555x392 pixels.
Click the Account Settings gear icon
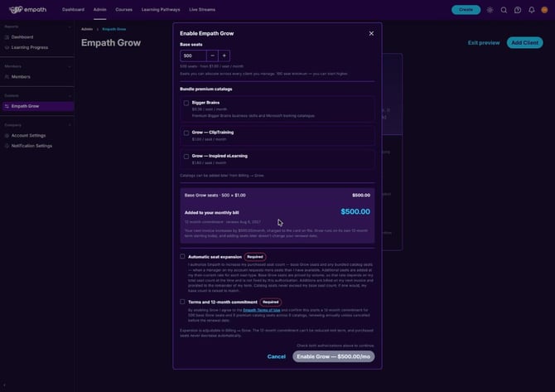coord(7,136)
